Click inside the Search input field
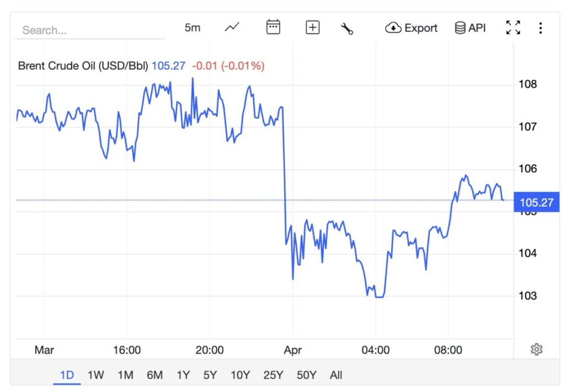564x392 pixels. click(88, 31)
